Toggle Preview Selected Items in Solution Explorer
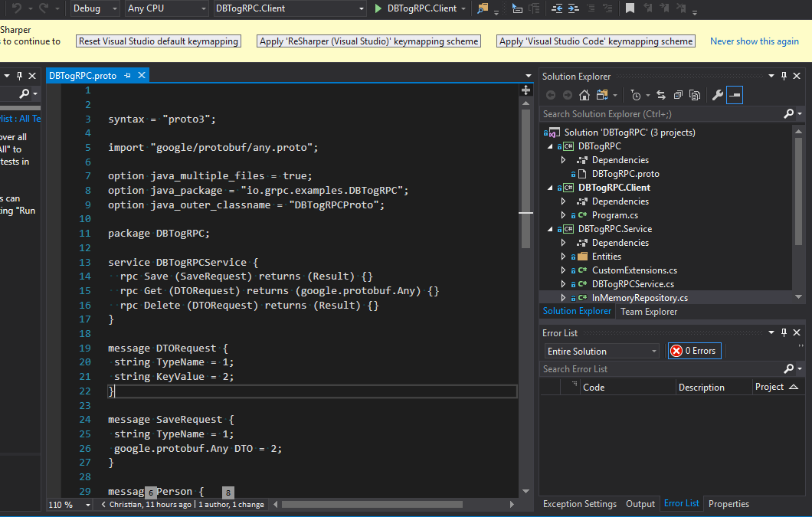The height and width of the screenshot is (517, 812). (735, 95)
